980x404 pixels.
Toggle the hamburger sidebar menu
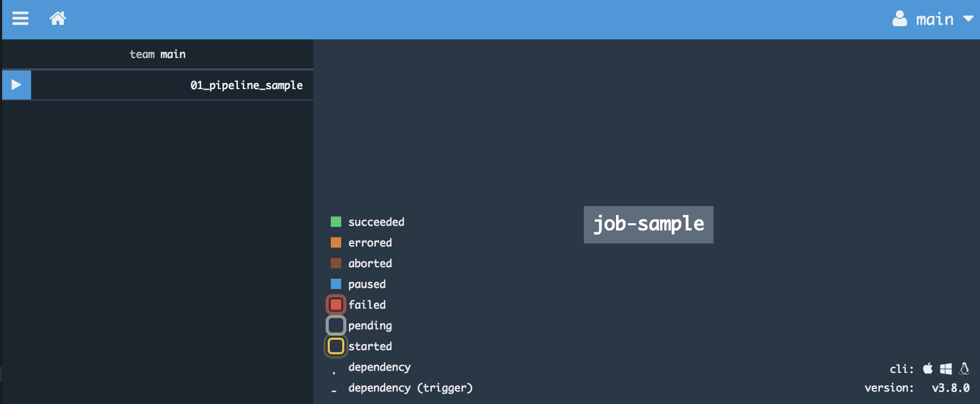(x=20, y=19)
